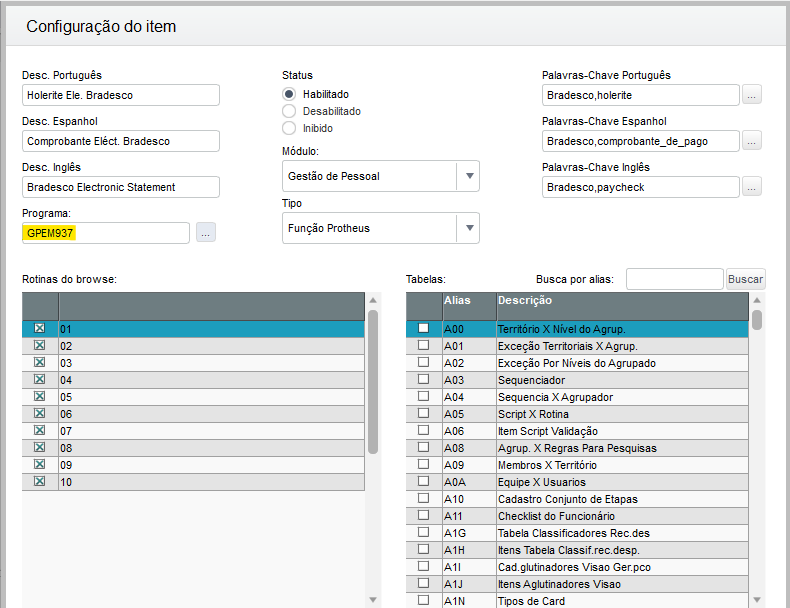
Task: Select row Território X Nível do Agrup.
Action: 577,329
